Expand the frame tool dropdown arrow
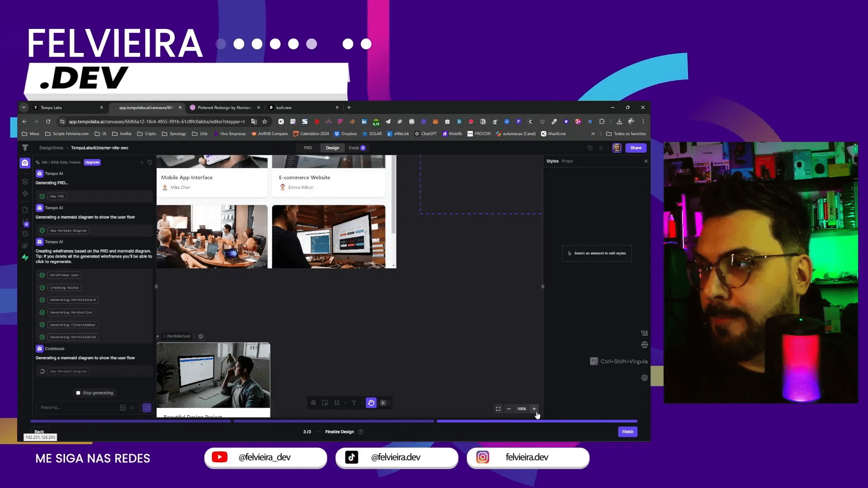This screenshot has width=868, height=488. (x=345, y=403)
